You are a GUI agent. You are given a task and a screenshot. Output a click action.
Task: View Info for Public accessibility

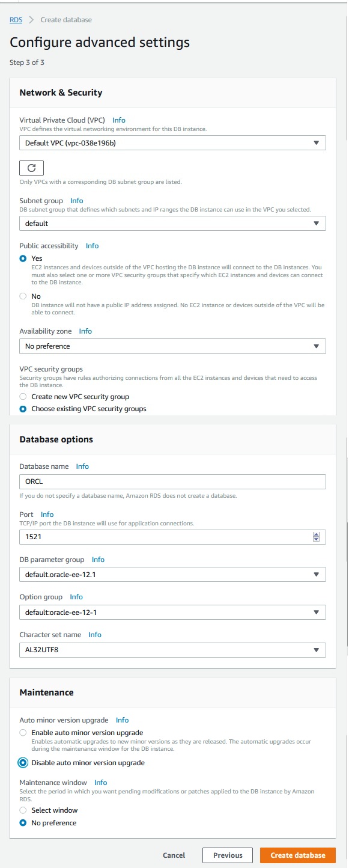[x=92, y=245]
